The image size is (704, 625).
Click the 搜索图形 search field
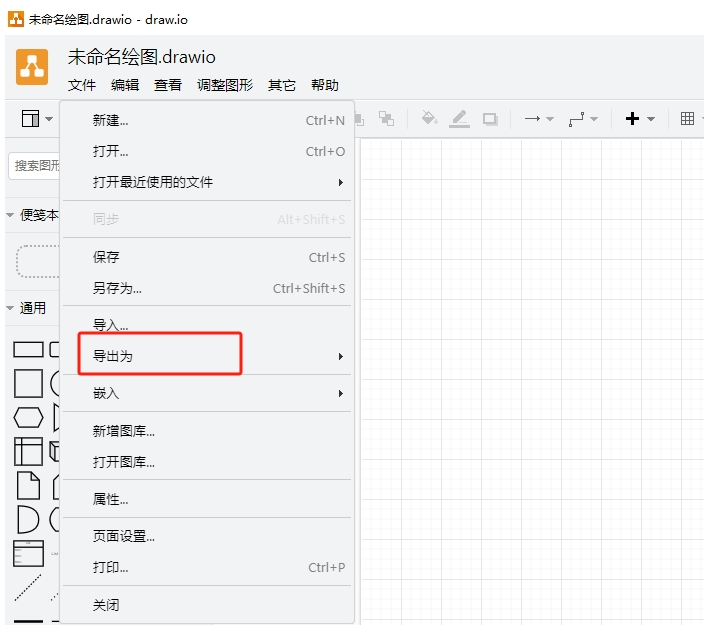(x=34, y=166)
